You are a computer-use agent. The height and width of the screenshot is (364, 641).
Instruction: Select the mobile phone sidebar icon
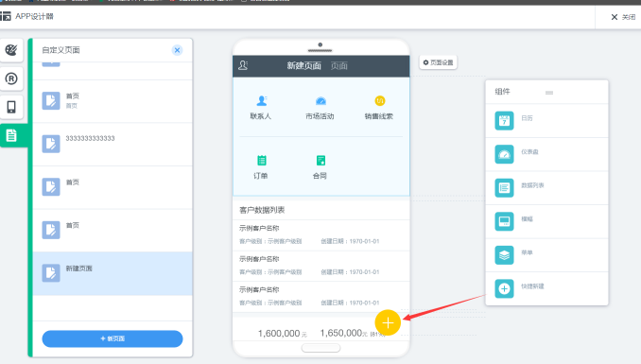tap(11, 107)
